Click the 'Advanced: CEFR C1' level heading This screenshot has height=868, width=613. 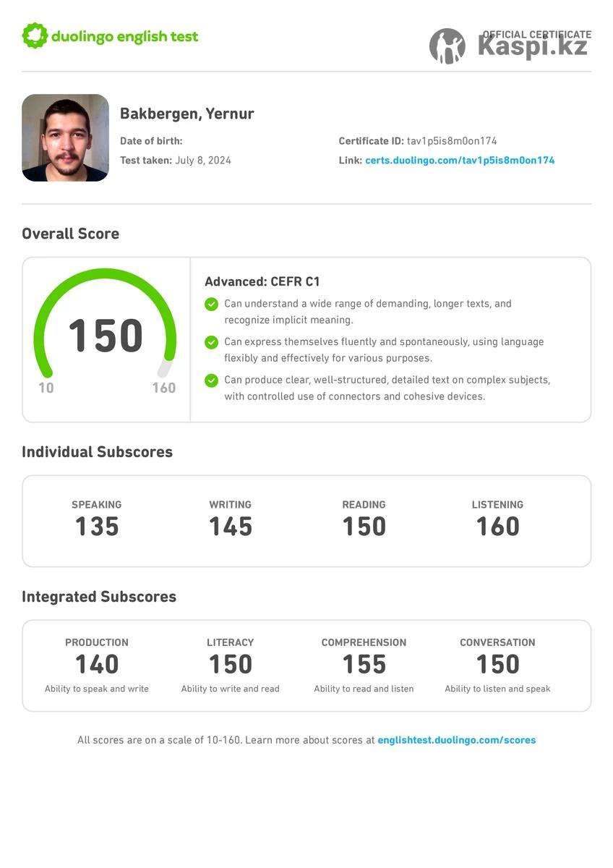(x=262, y=282)
